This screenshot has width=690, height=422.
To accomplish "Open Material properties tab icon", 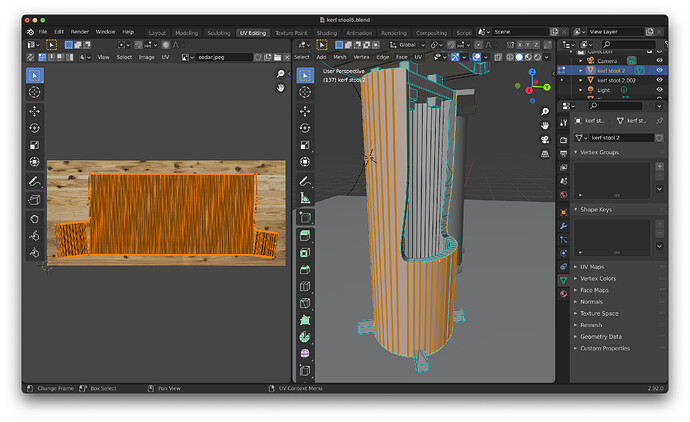I will pyautogui.click(x=563, y=294).
